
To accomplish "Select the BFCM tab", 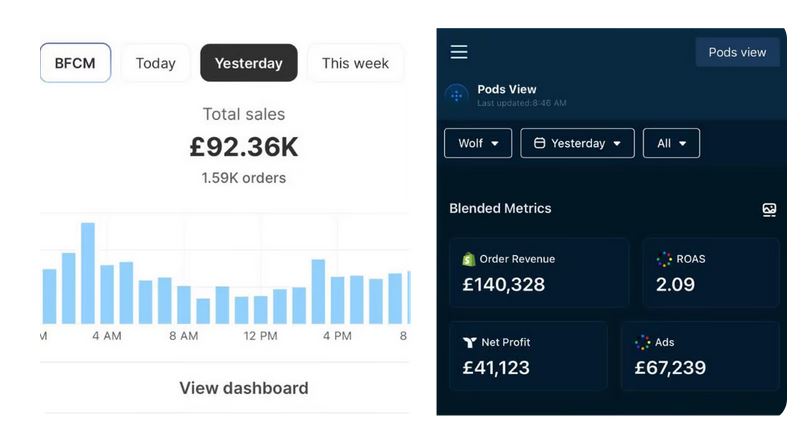I will click(x=76, y=63).
